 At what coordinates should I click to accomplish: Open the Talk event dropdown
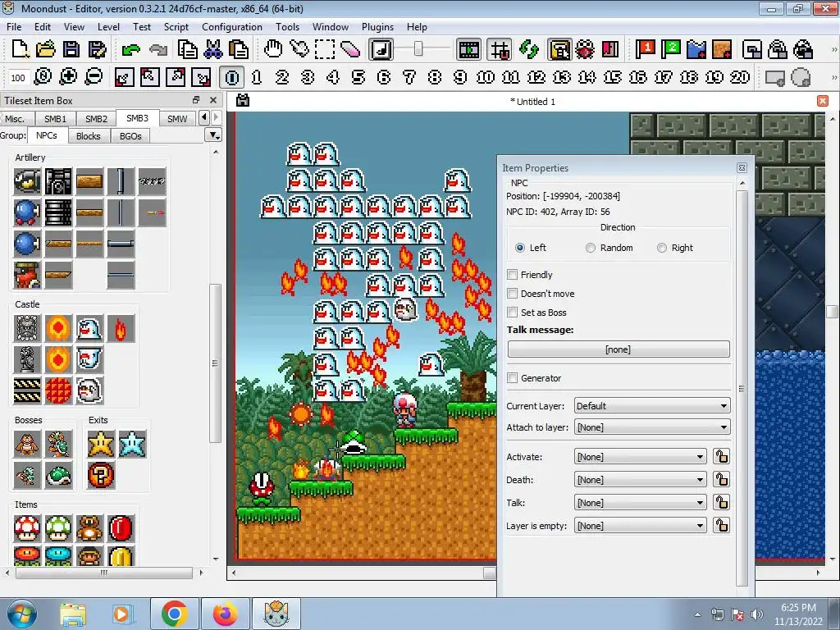640,503
